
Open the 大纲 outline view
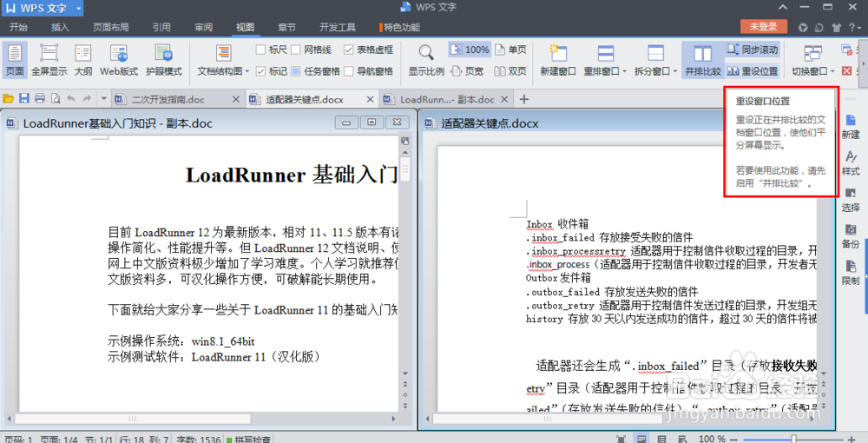83,60
